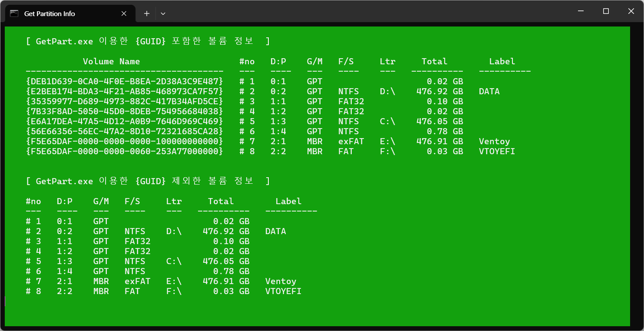
Task: Click the Total header in the first table
Action: (435, 61)
